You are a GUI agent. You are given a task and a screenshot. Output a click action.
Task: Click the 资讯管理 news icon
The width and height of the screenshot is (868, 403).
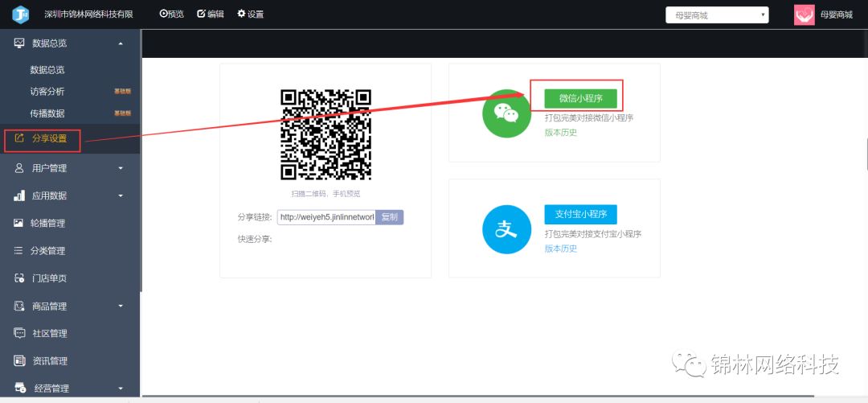click(19, 361)
